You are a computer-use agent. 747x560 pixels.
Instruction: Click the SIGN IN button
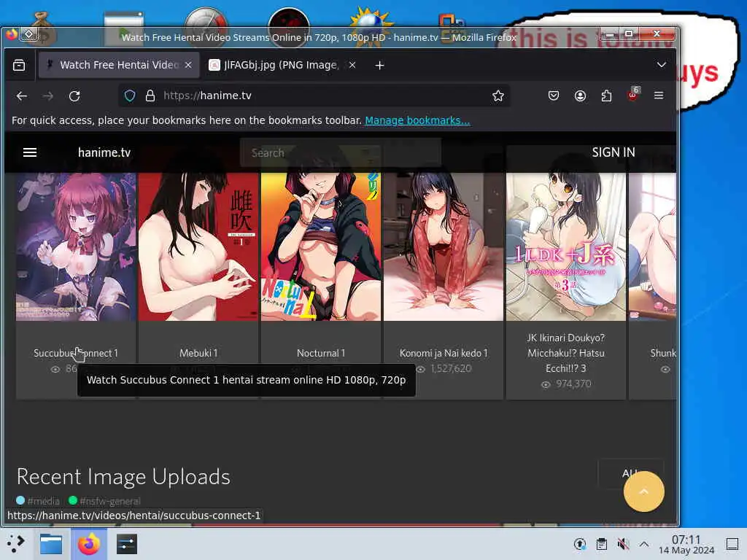(613, 152)
